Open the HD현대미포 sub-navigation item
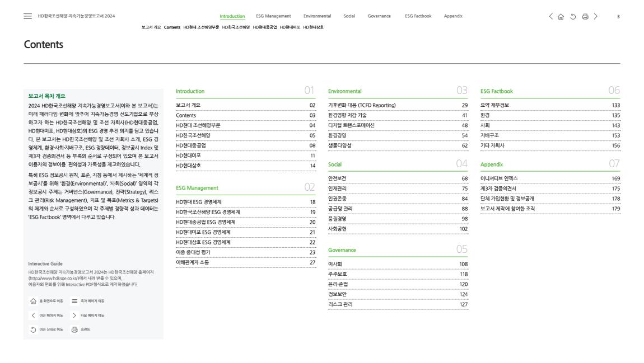The height and width of the screenshot is (363, 644). pyautogui.click(x=290, y=27)
